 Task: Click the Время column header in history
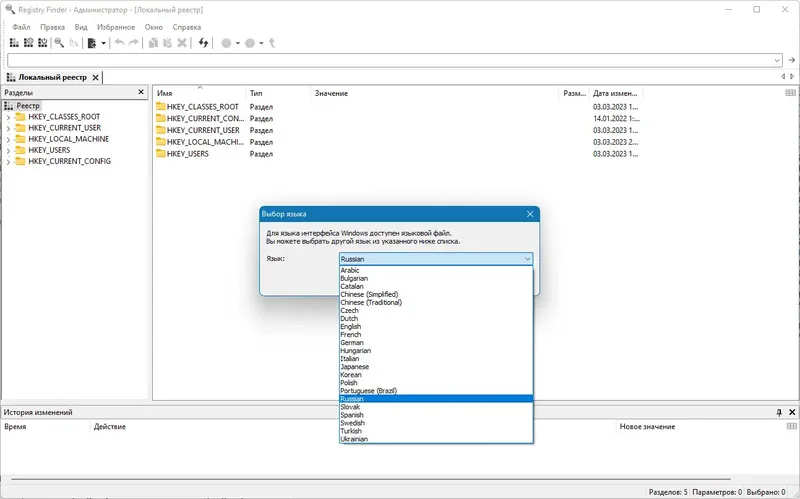click(x=46, y=427)
